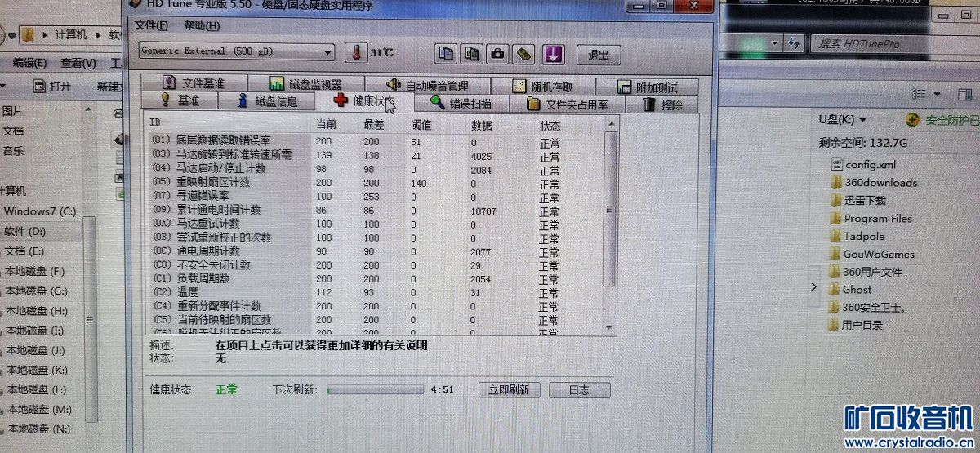Open the 文件(F) menu
Screen dimensions: 980x453
tap(151, 25)
